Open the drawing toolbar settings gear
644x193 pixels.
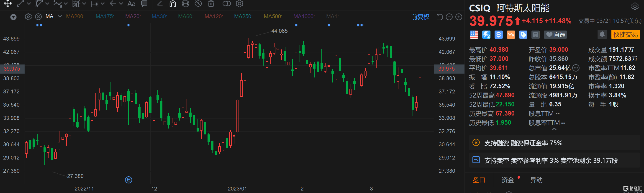(x=239, y=3)
